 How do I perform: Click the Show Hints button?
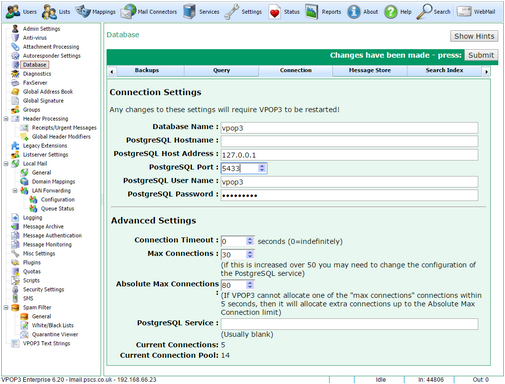click(474, 36)
